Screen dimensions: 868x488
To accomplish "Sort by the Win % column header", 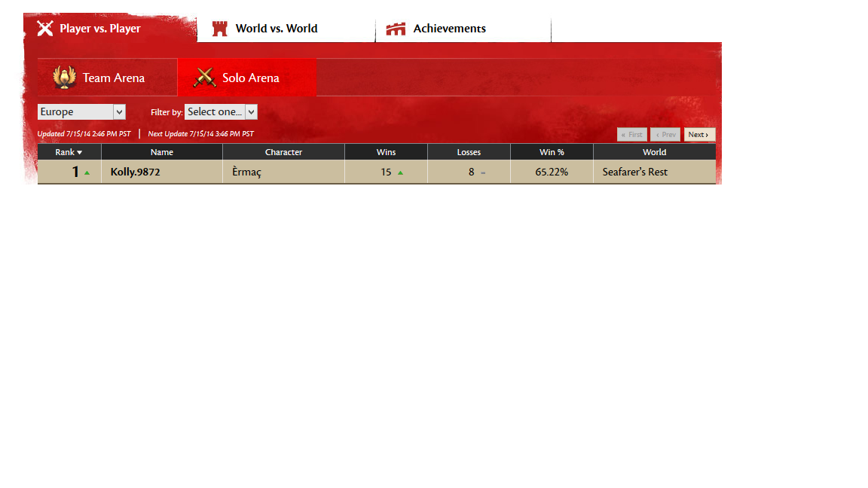I will [x=552, y=152].
